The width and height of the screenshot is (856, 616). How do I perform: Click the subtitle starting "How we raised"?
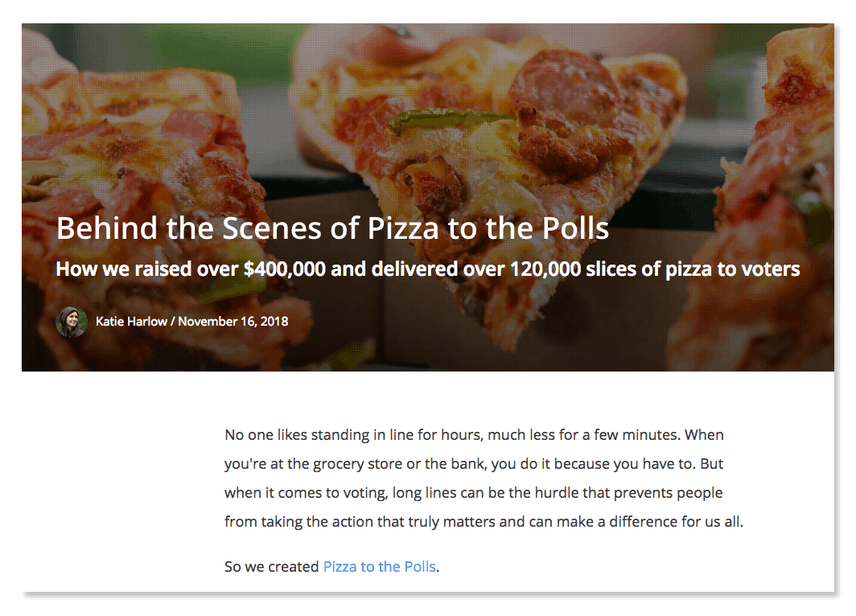(x=427, y=269)
